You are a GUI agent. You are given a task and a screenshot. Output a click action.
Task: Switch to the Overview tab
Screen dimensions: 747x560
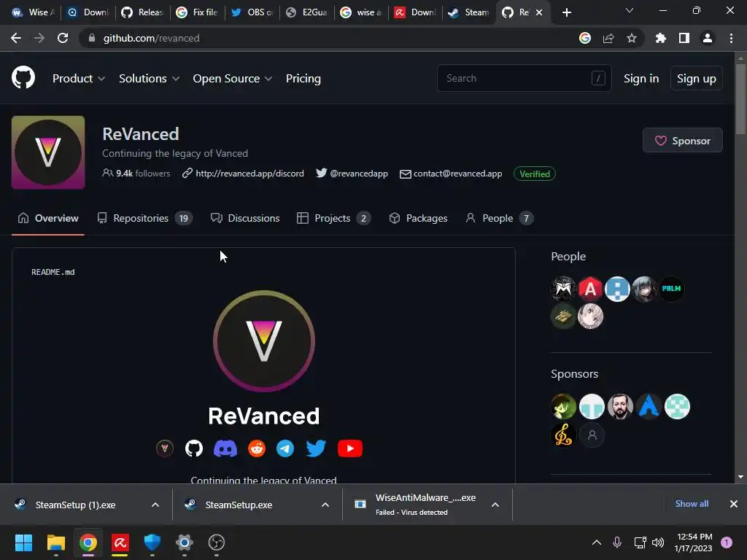48,218
